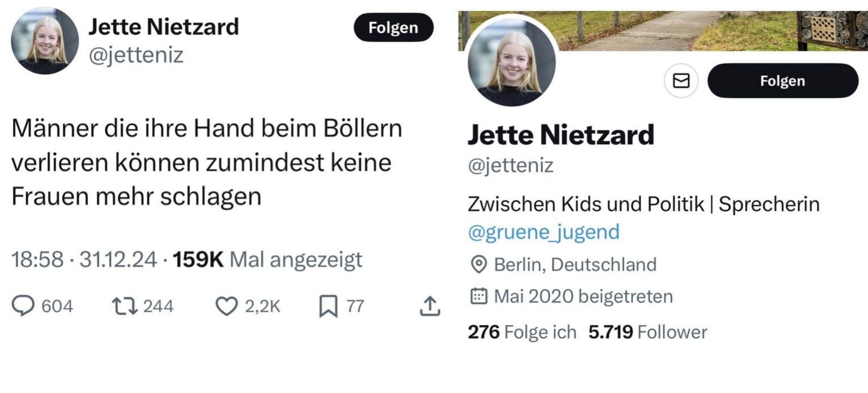868x393 pixels.
Task: Click tweet author's small profile picture
Action: (x=45, y=41)
